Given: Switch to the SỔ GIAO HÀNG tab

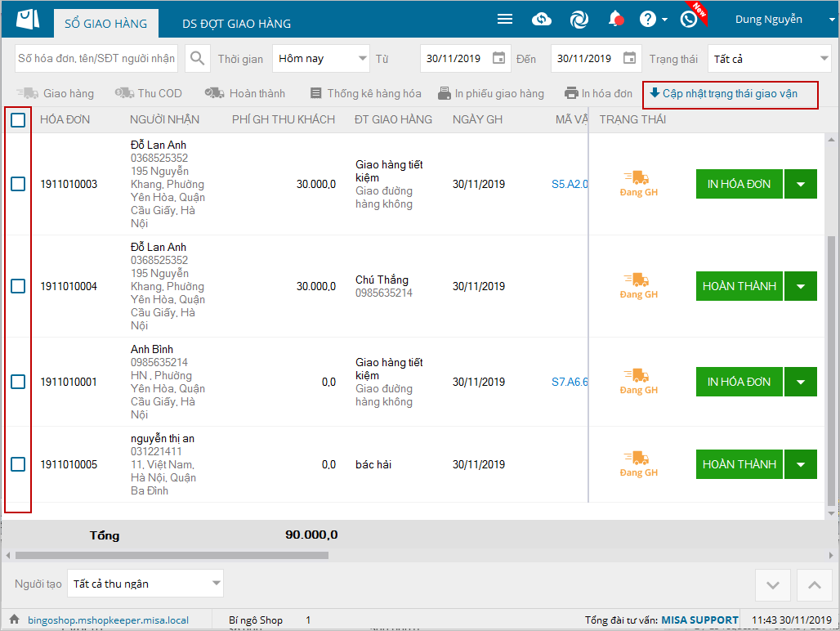Looking at the screenshot, I should [106, 24].
